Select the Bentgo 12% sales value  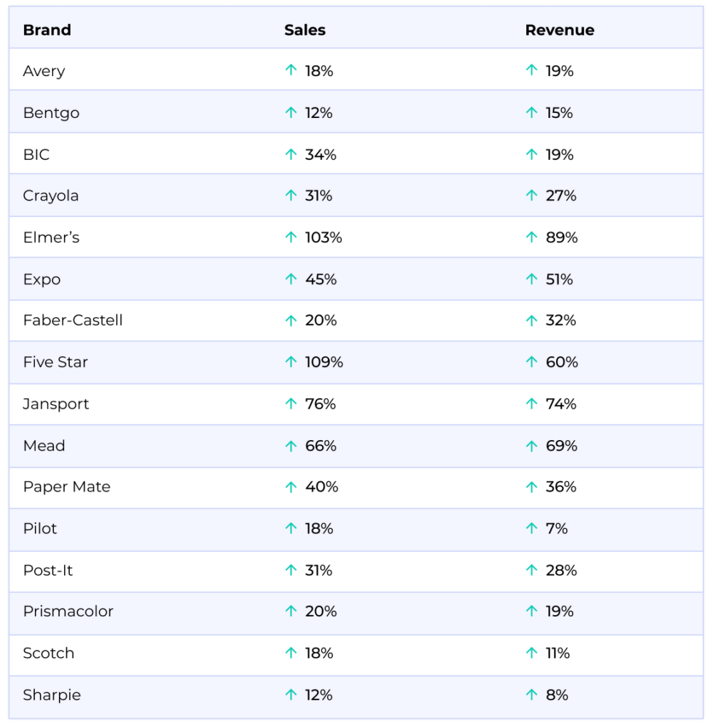click(319, 113)
